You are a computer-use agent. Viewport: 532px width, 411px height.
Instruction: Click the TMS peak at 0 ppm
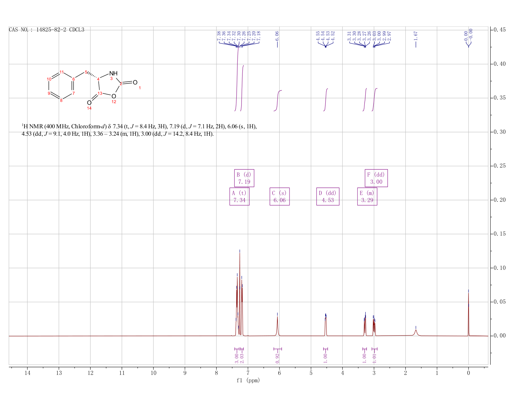[468, 314]
